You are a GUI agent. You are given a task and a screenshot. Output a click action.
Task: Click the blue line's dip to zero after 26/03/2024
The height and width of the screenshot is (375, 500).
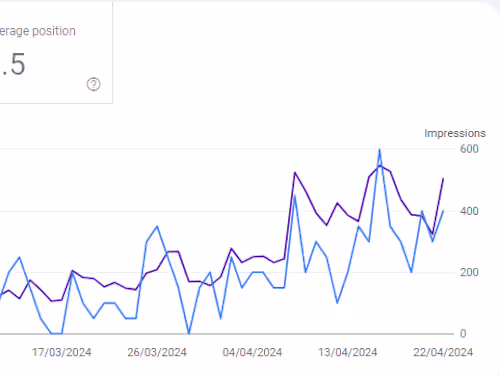click(189, 333)
